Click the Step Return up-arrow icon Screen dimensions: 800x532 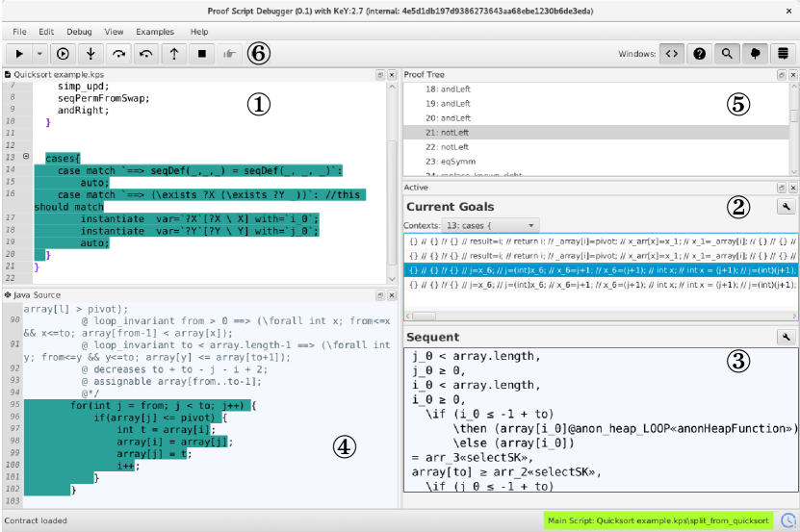[x=174, y=53]
